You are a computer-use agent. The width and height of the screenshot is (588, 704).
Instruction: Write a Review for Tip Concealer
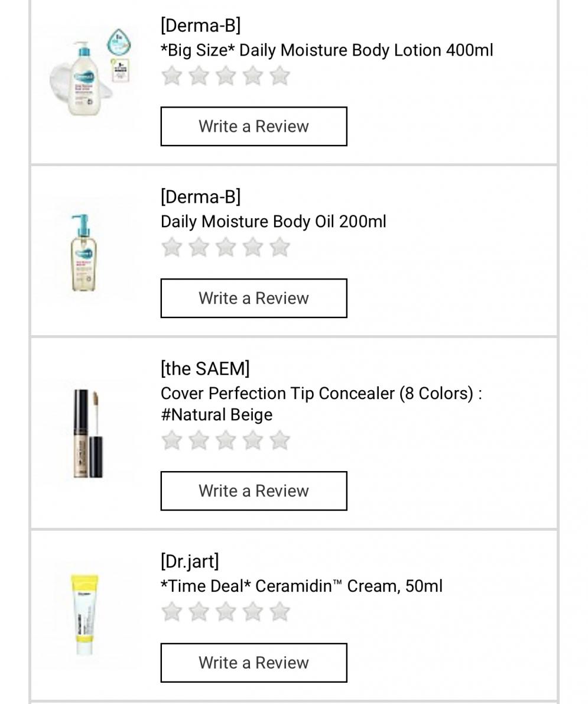pos(254,491)
